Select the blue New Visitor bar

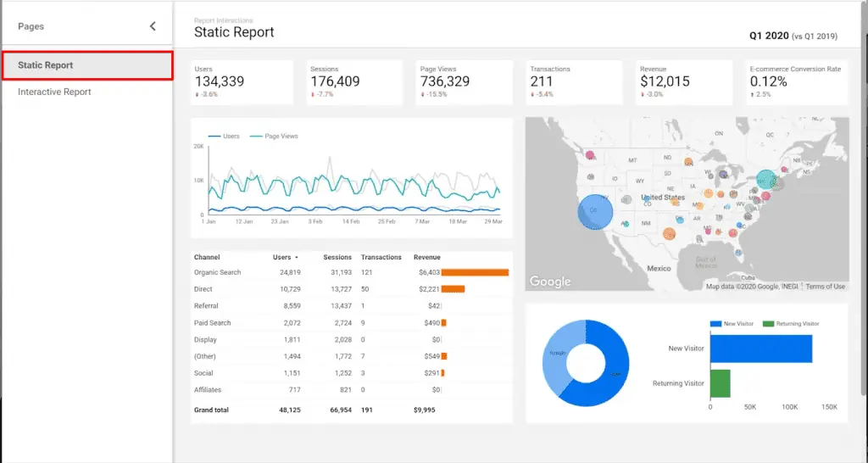pyautogui.click(x=760, y=349)
